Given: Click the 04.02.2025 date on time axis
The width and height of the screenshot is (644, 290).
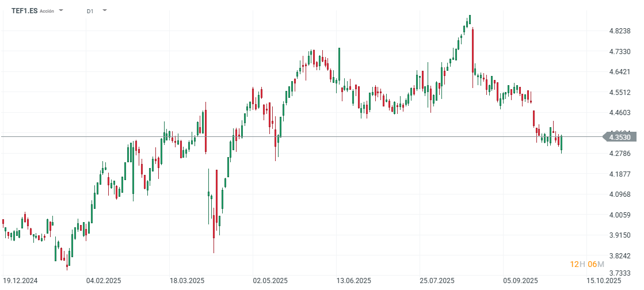Looking at the screenshot, I should [x=103, y=281].
